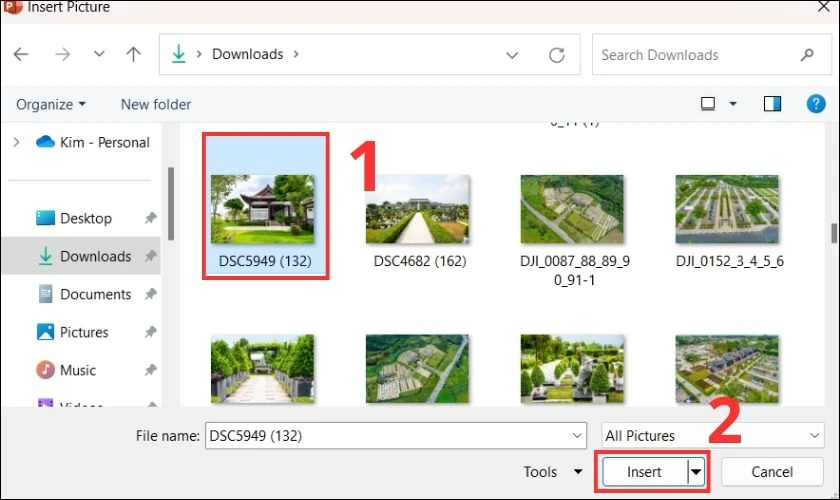
Task: Select the tree-lined pathway photo thumbnail
Action: [262, 369]
